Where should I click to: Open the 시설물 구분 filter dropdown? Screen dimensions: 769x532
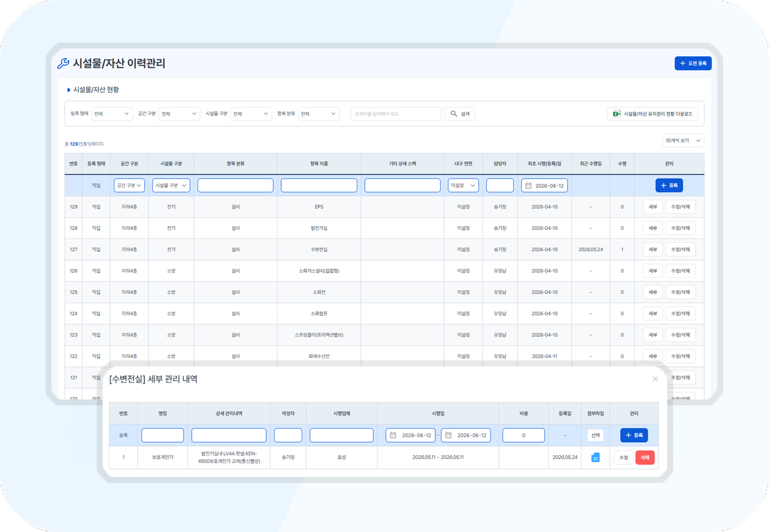point(251,114)
